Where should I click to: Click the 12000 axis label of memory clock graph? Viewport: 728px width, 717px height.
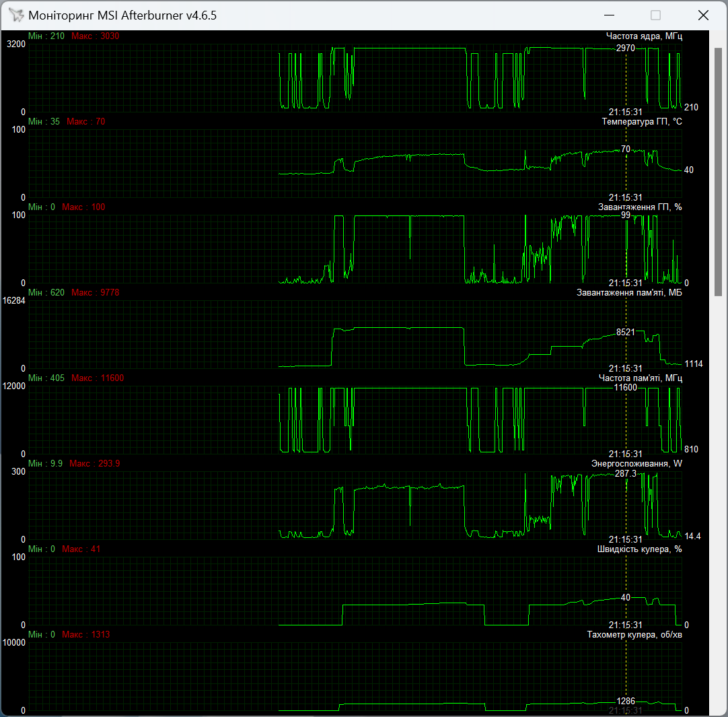point(13,386)
